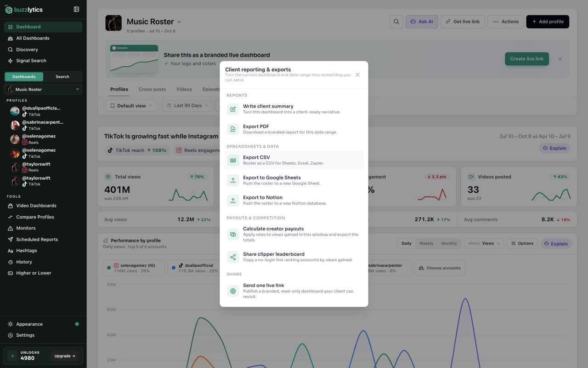Viewport: 588px width, 368px height.
Task: Collapse the sidebar panel icon
Action: (x=76, y=9)
